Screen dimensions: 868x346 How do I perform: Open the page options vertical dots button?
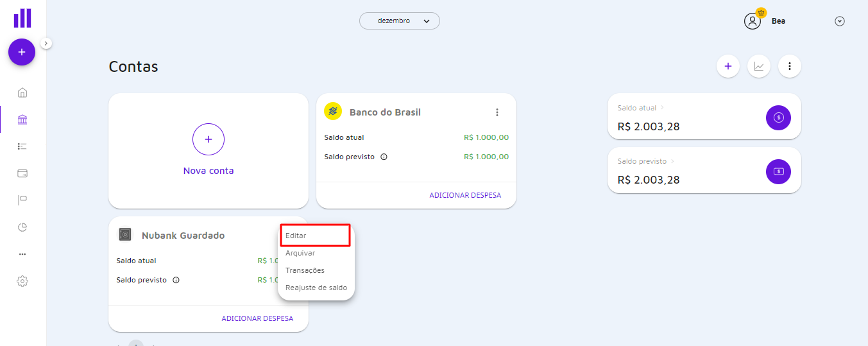[790, 65]
